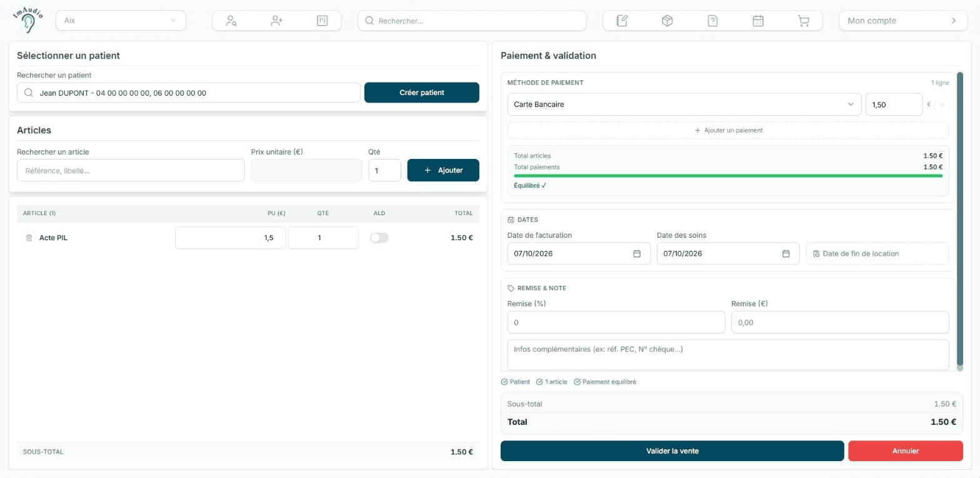Click the ImAudio ear logo
The height and width of the screenshot is (478, 980).
(x=27, y=20)
